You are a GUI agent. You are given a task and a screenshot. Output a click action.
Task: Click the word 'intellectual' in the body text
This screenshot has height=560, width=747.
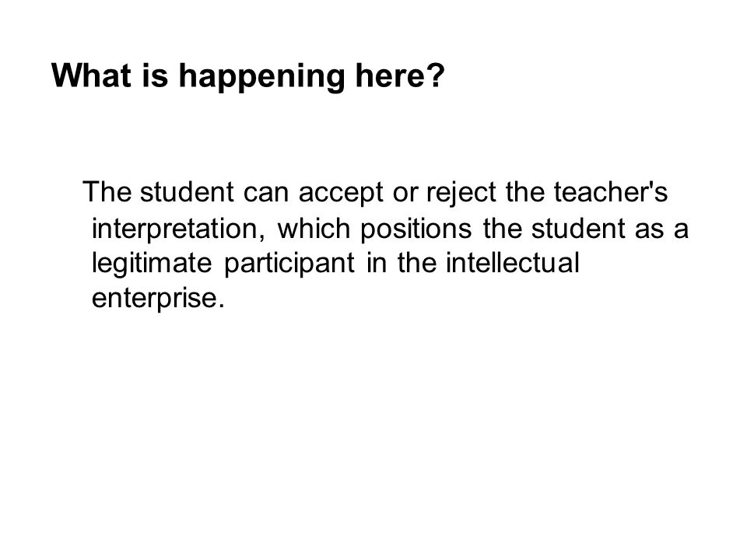(x=513, y=262)
